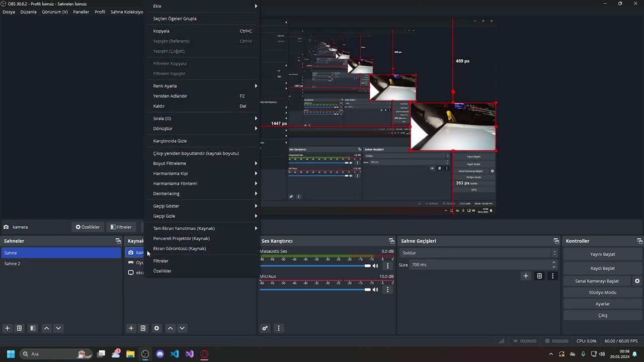Select Sahne 2 in scenes list
This screenshot has height=362, width=644.
click(61, 263)
